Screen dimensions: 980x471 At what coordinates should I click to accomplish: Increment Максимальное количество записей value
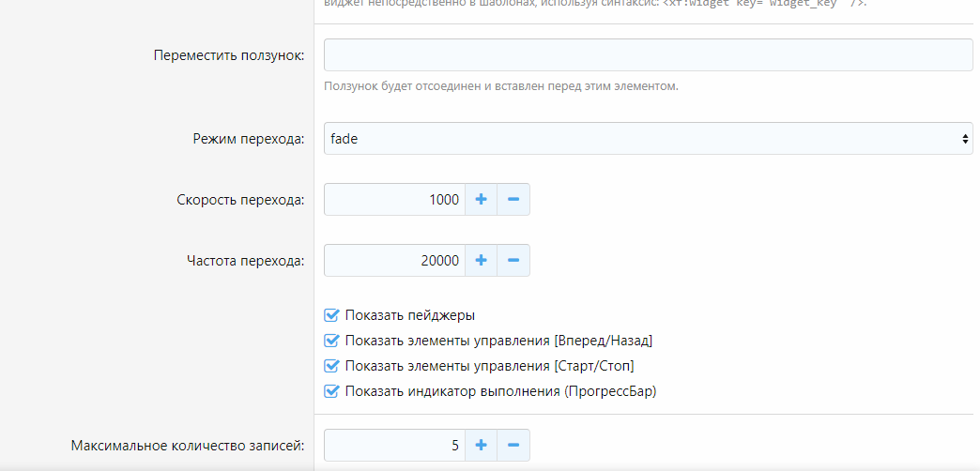[x=481, y=446]
